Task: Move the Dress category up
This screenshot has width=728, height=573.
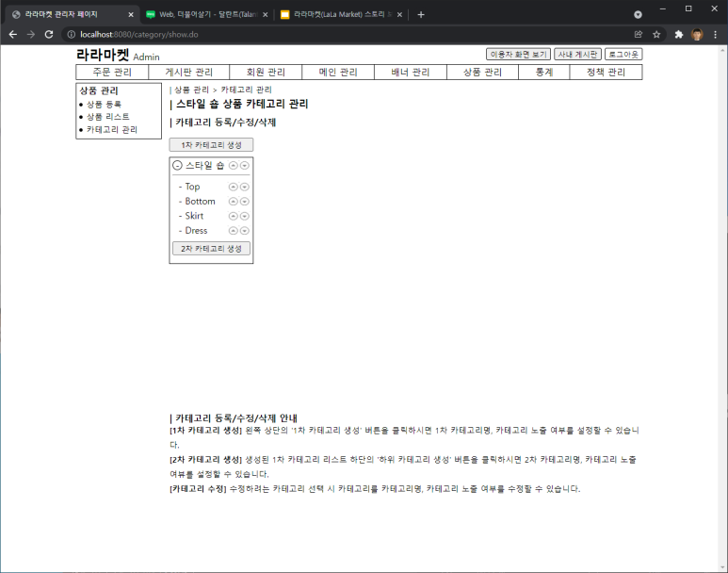Action: (234, 231)
